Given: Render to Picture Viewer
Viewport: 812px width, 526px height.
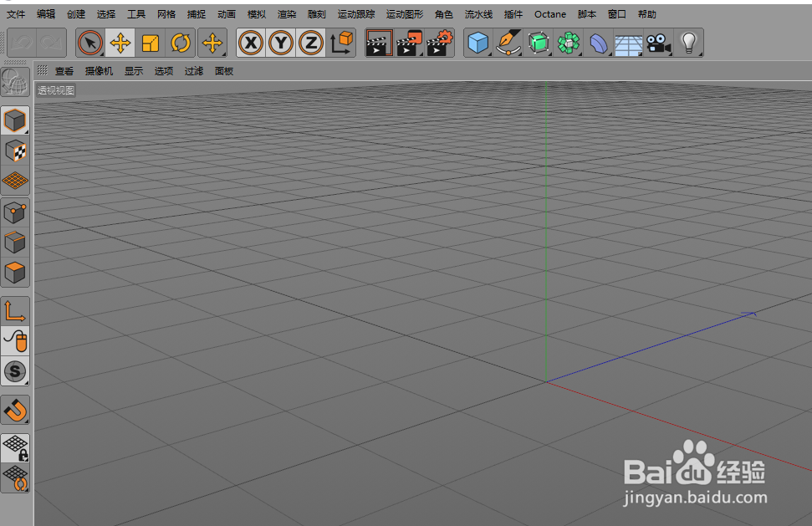Looking at the screenshot, I should pyautogui.click(x=410, y=43).
